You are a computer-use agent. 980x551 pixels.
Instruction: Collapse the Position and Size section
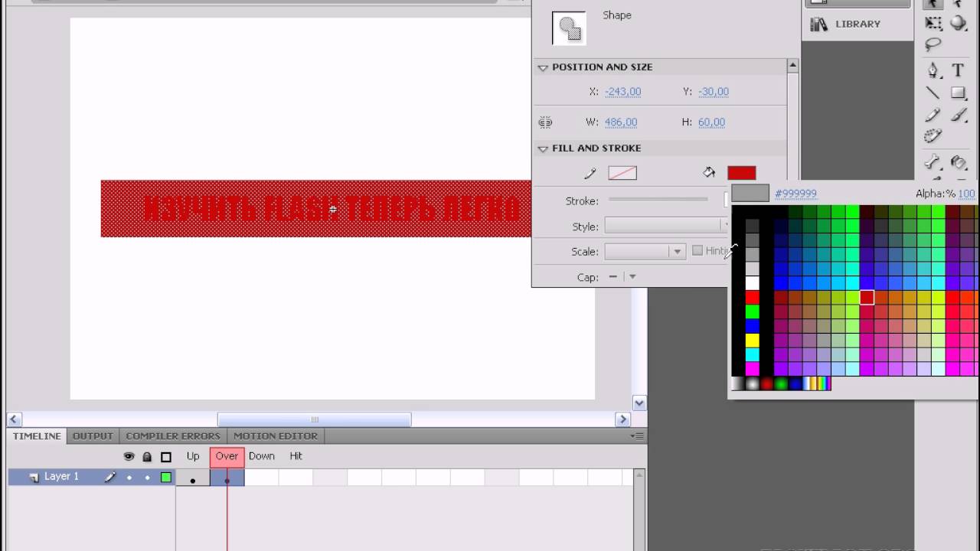click(x=543, y=67)
